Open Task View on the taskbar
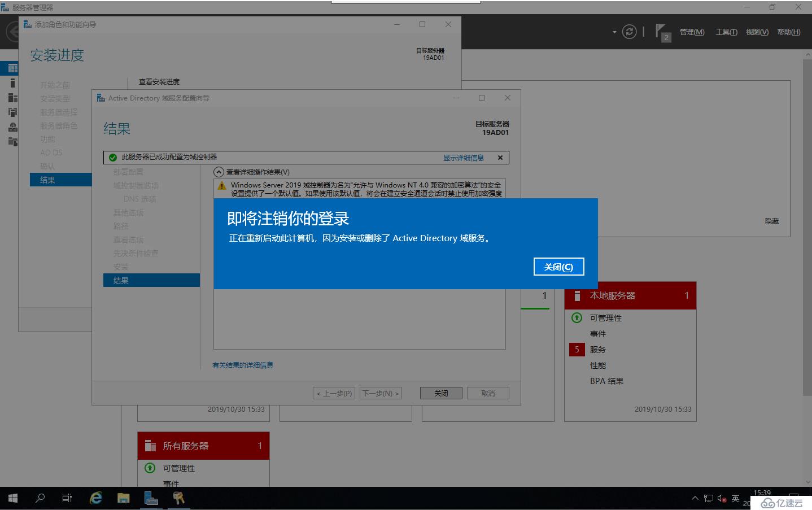This screenshot has height=510, width=812. tap(67, 498)
